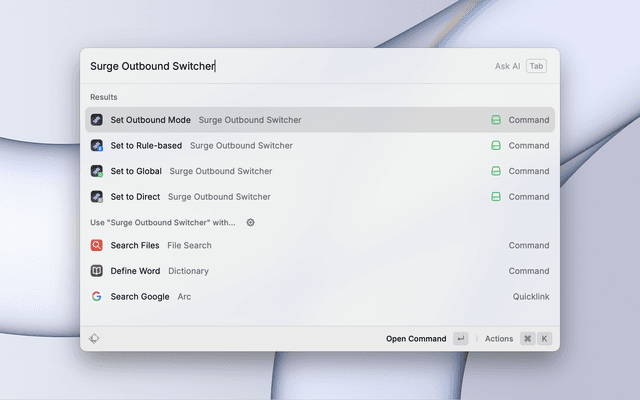
Task: Click Command label on Define Word row
Action: point(529,271)
